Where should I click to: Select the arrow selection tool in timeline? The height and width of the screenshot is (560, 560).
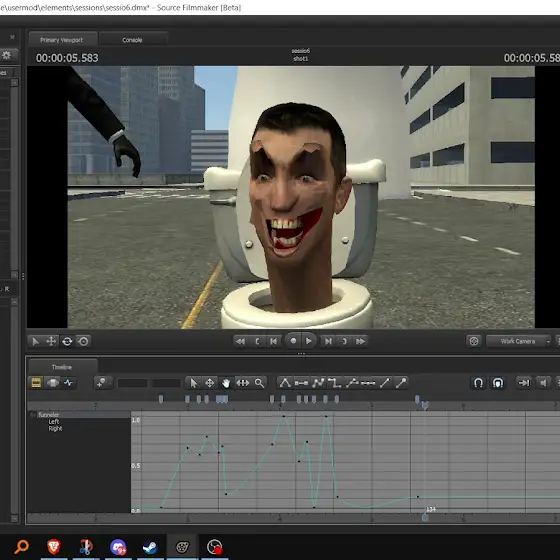tap(194, 383)
